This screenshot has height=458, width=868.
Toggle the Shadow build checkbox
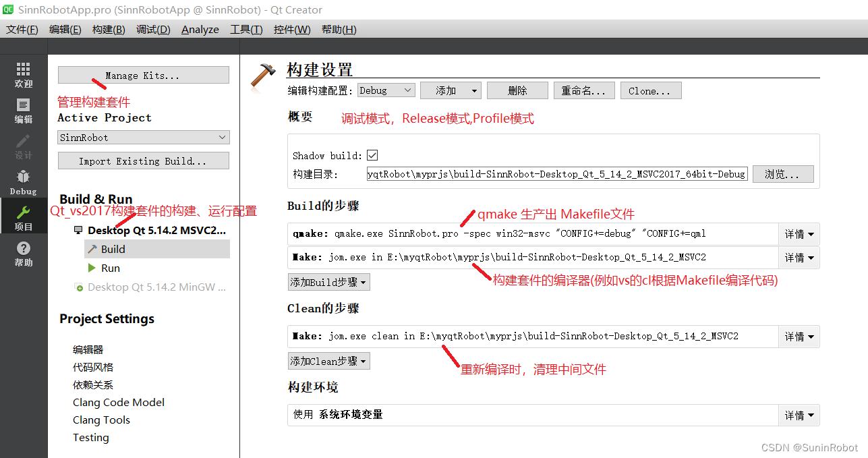coord(372,155)
